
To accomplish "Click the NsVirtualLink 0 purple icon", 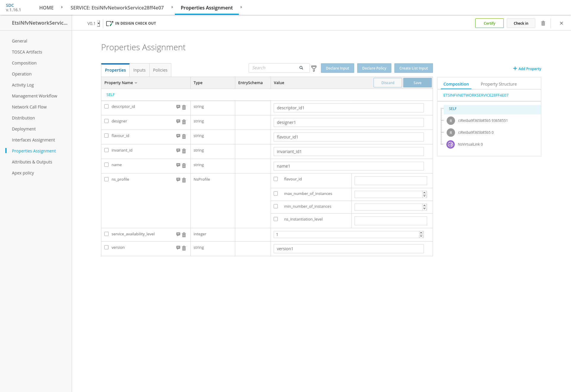I will coord(451,144).
